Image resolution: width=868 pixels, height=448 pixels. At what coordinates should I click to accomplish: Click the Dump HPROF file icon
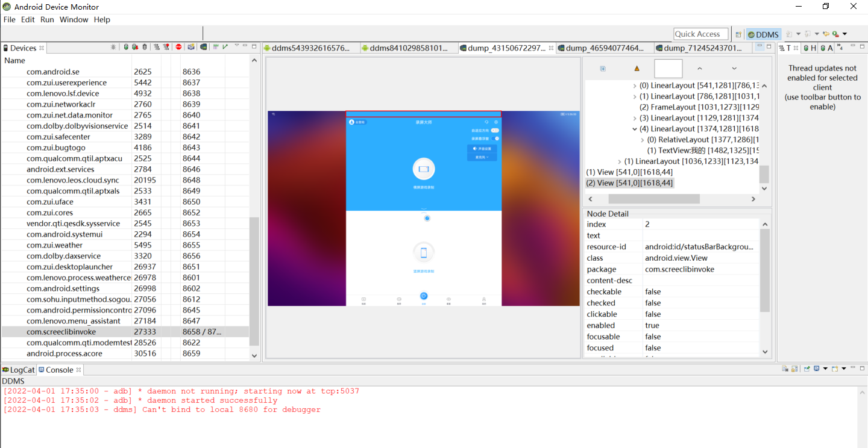click(135, 47)
